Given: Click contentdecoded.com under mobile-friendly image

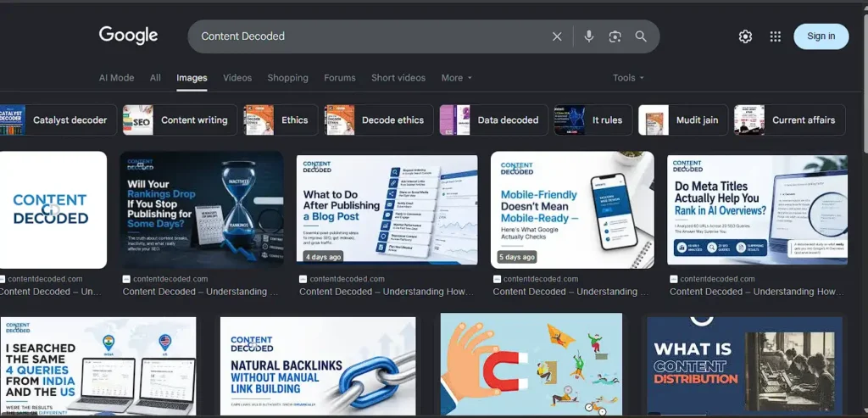Looking at the screenshot, I should point(541,279).
